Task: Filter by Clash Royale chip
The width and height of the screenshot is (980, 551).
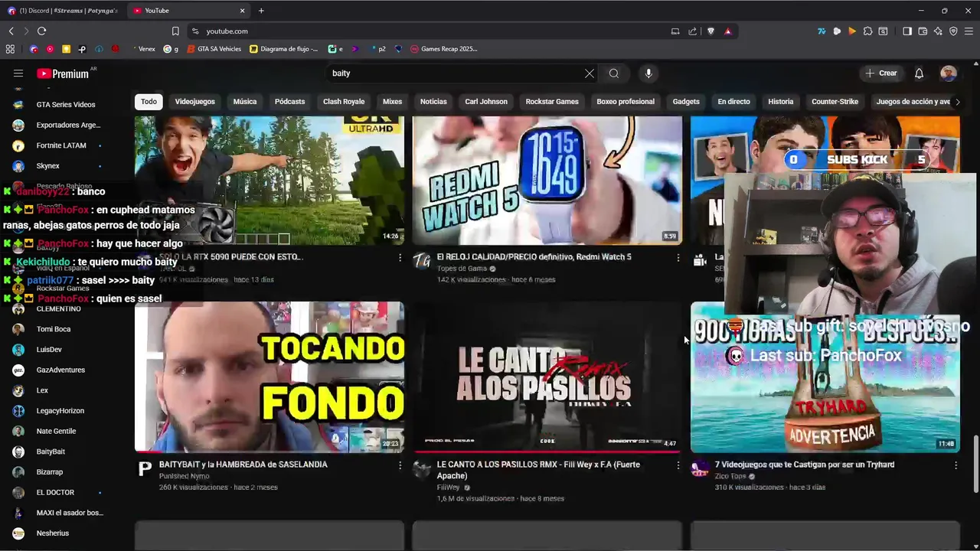Action: point(344,102)
